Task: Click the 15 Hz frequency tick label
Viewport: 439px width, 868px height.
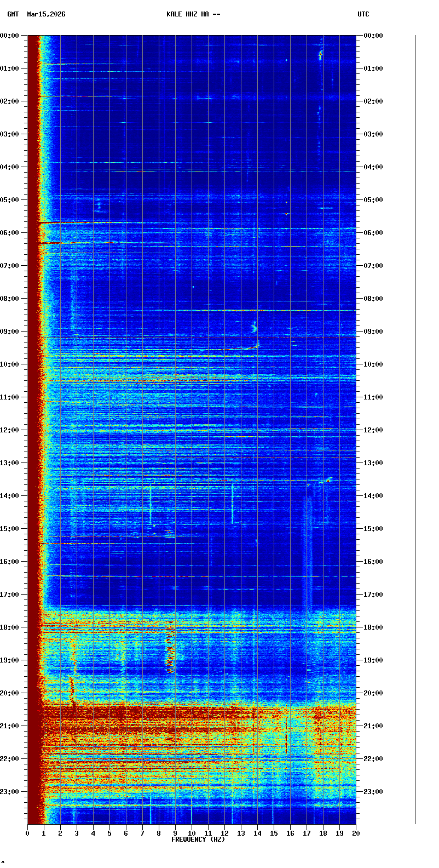Action: point(274,833)
